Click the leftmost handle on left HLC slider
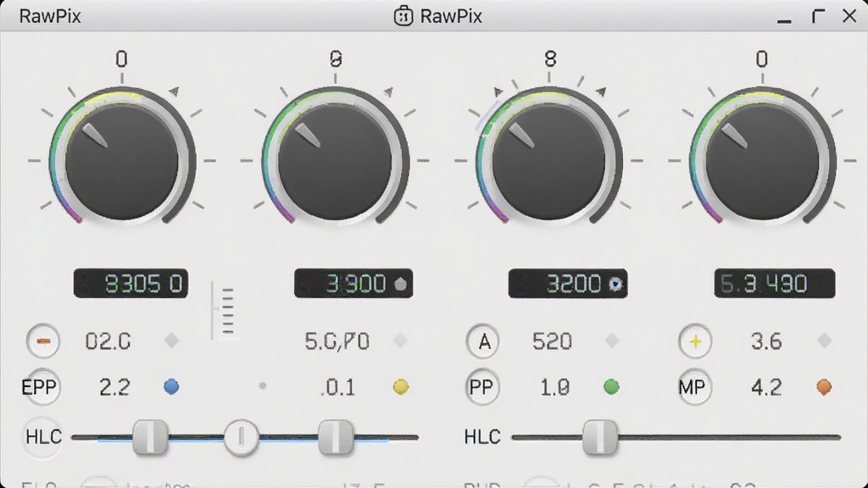Viewport: 868px width, 488px height. pyautogui.click(x=151, y=437)
